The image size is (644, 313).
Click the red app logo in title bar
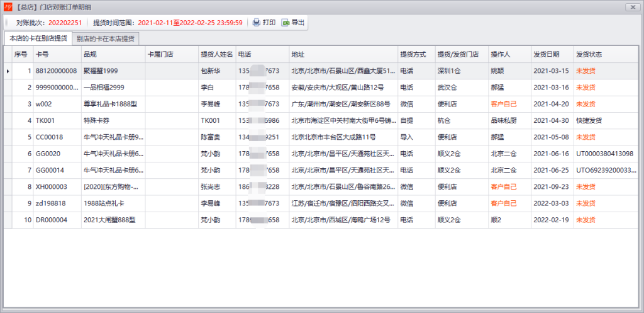8,7
